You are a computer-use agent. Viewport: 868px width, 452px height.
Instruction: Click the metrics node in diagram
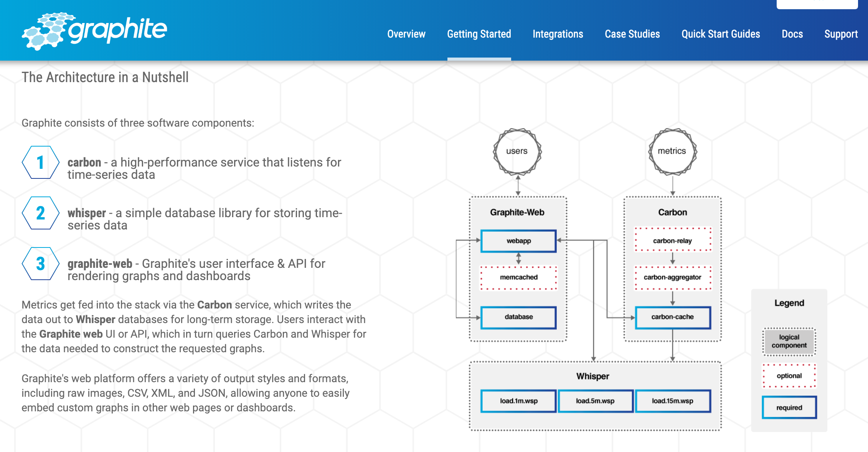point(672,151)
